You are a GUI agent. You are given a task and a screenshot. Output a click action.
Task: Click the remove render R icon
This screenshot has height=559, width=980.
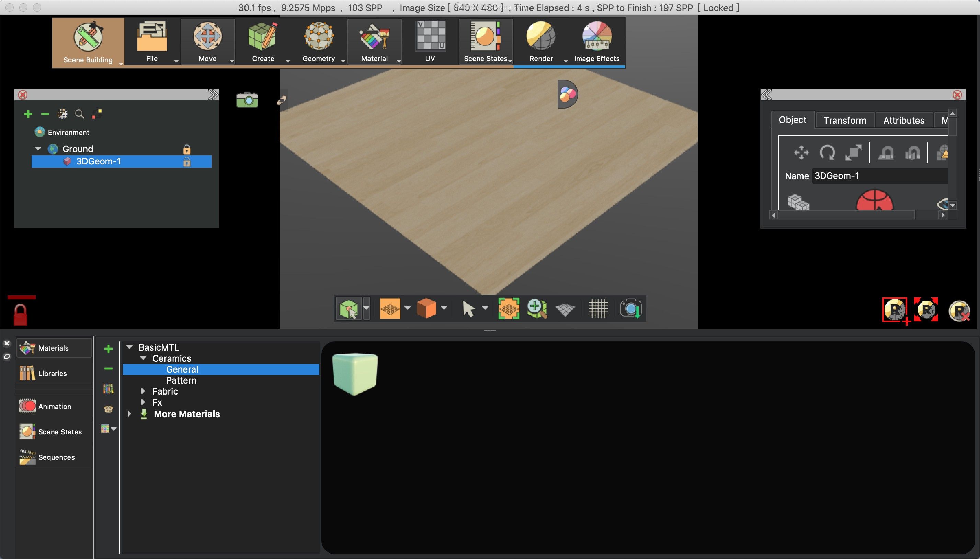click(959, 311)
